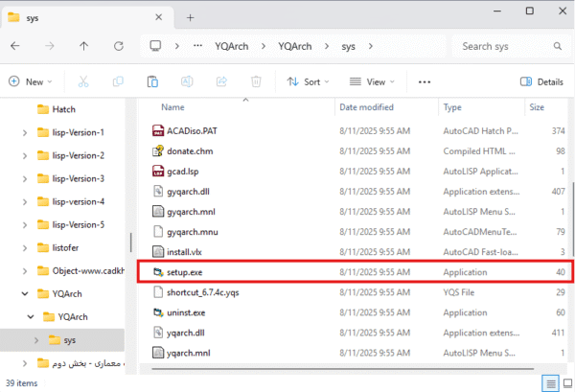Toggle the Details pane button
Screen dimensions: 575x392
[541, 82]
